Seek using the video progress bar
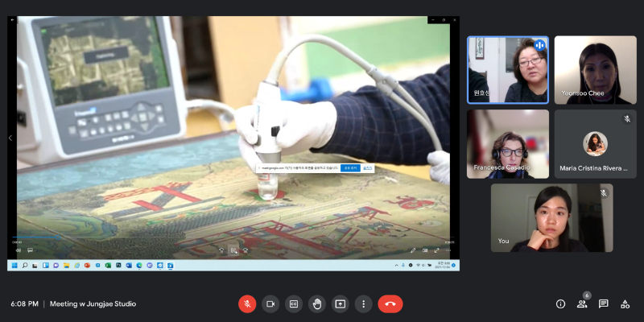The height and width of the screenshot is (322, 644). click(x=233, y=237)
